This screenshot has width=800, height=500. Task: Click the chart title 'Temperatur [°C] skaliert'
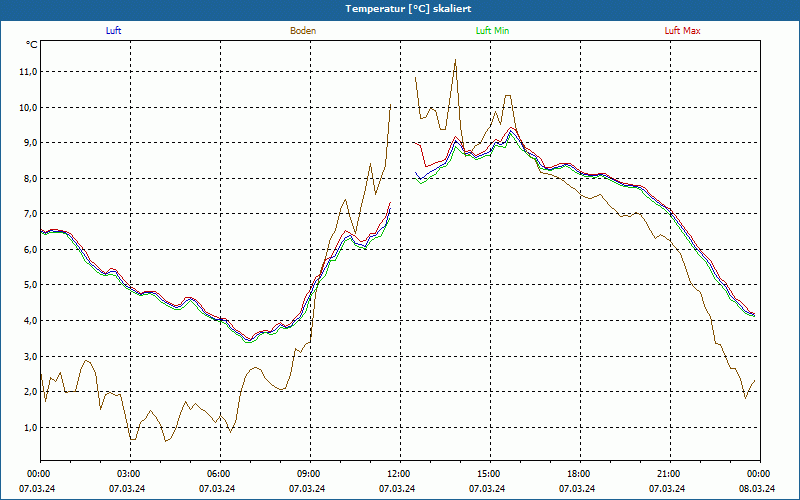click(408, 9)
